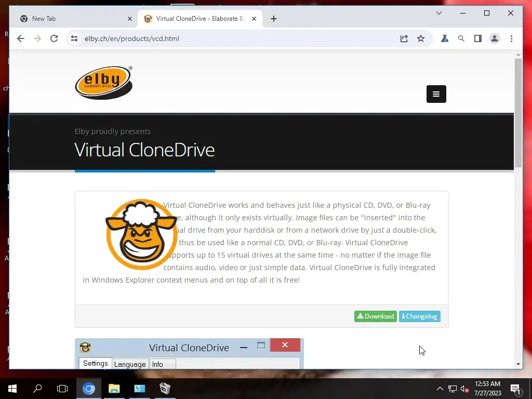Open Task View on the taskbar
The image size is (532, 399).
(x=62, y=389)
